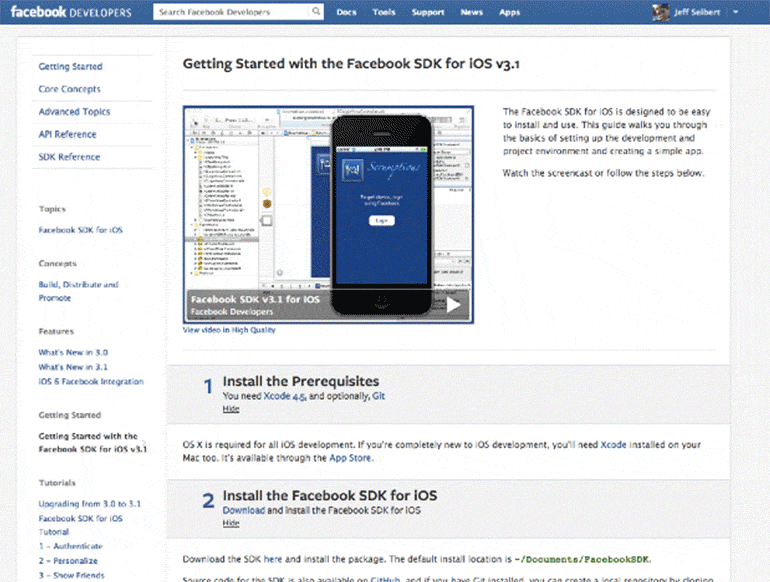Screen dimensions: 770x582
Task: Open the App Store link
Action: pyautogui.click(x=350, y=458)
